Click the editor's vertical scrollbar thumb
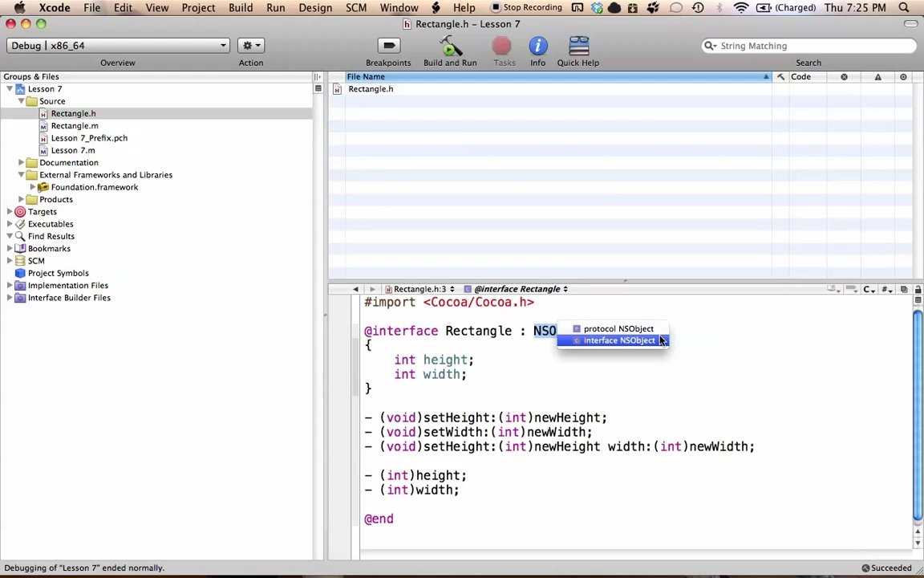The width and height of the screenshot is (924, 578). coord(918,414)
